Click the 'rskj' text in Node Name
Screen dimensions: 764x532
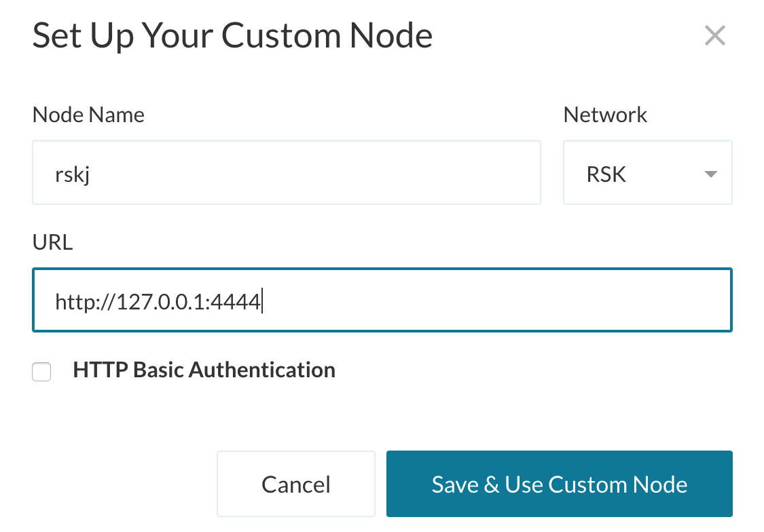73,174
